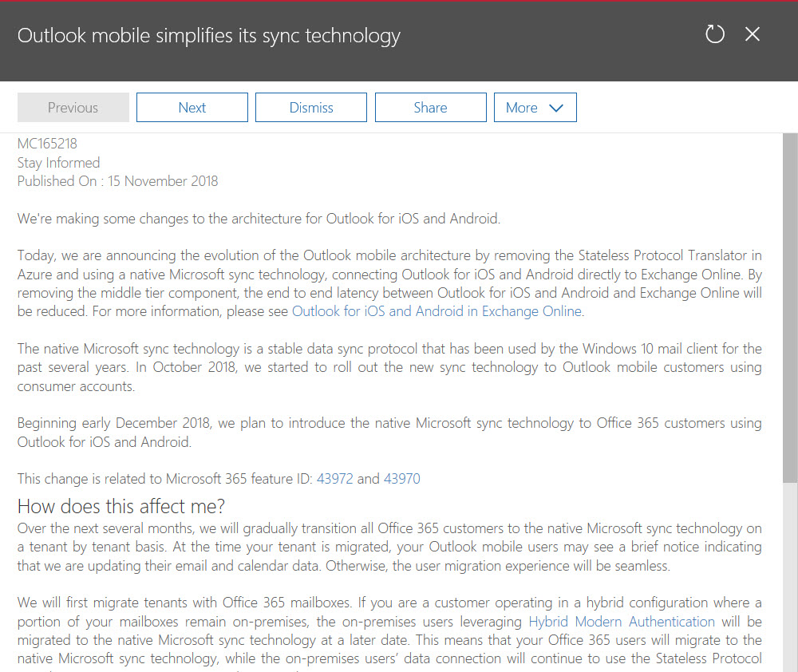This screenshot has height=672, width=798.
Task: Click the 'Stay Informed' category label
Action: click(x=58, y=162)
